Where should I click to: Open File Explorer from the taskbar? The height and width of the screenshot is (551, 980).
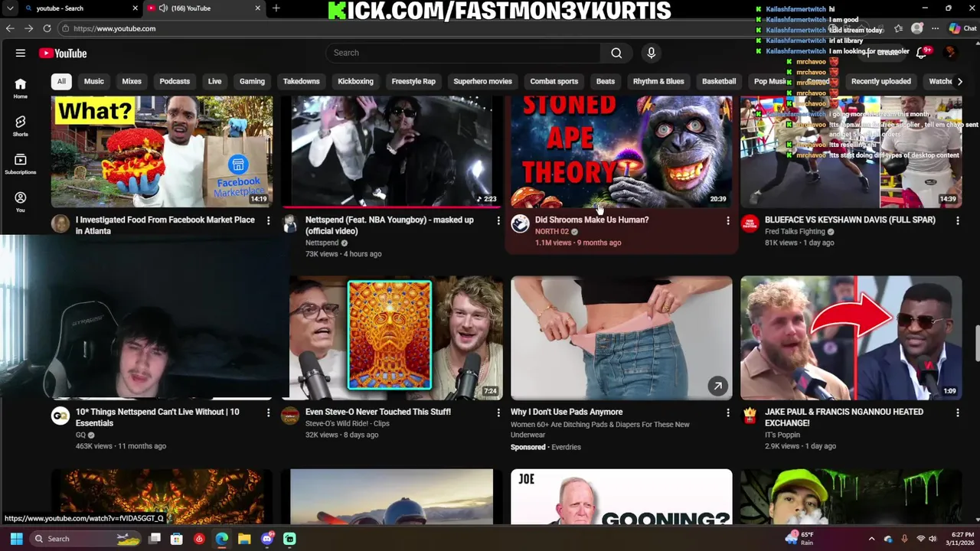pyautogui.click(x=244, y=539)
